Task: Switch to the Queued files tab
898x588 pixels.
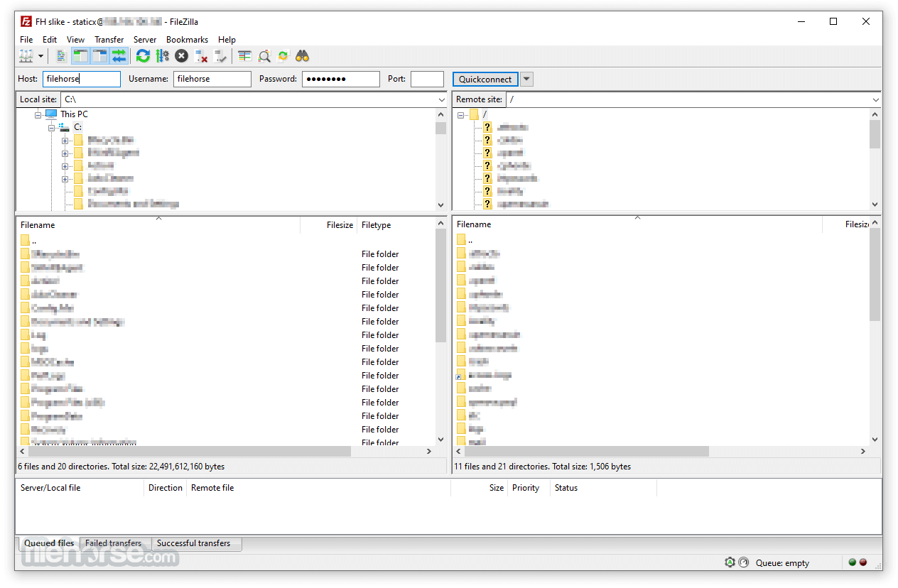Action: (49, 543)
